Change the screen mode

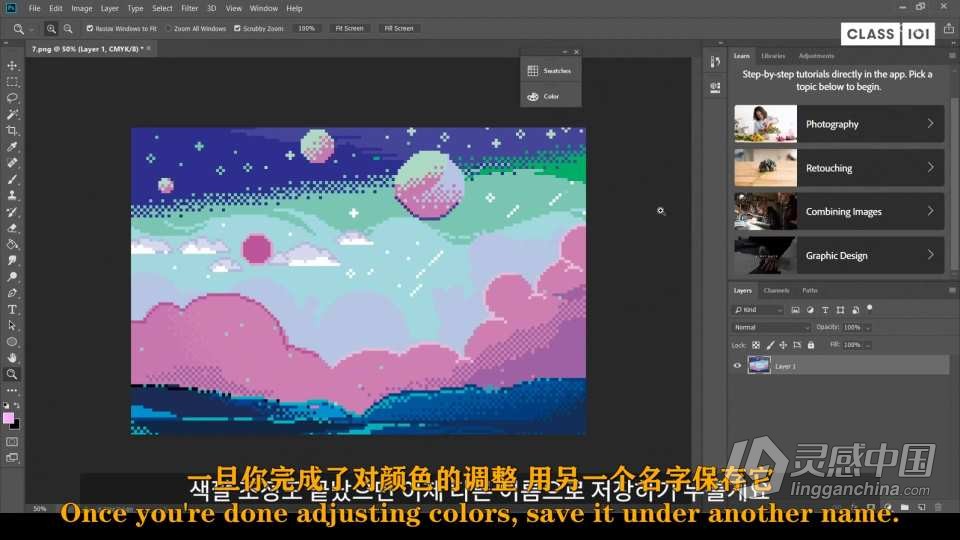pos(12,458)
